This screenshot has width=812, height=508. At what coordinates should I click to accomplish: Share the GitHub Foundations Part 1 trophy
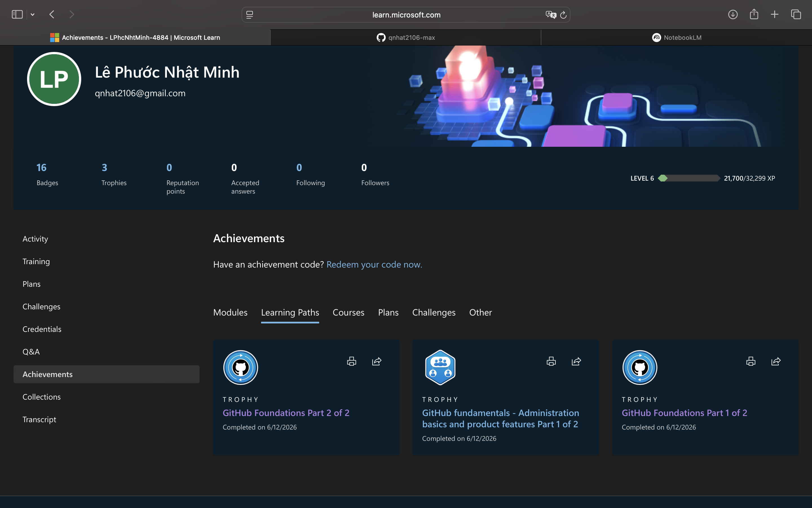[776, 361]
